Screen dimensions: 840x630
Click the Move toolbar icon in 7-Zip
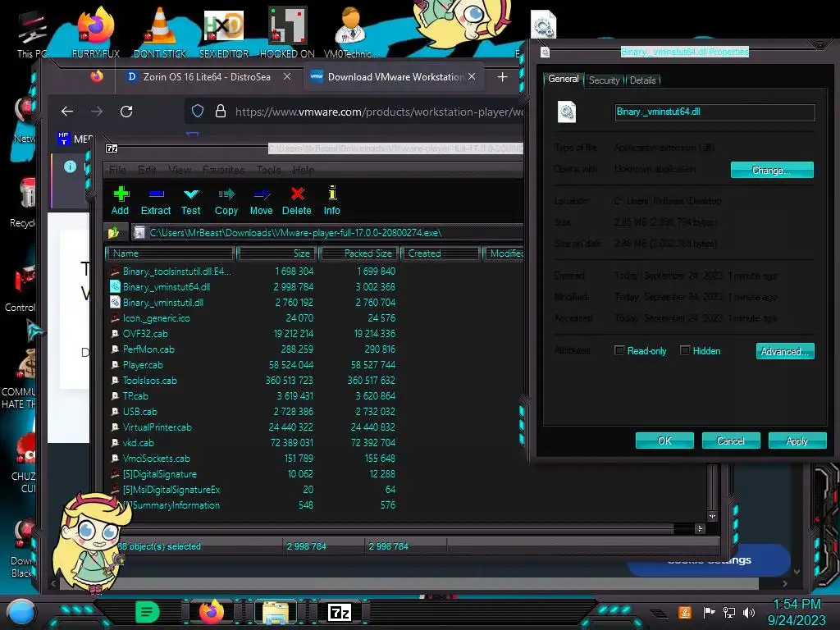[x=262, y=201]
